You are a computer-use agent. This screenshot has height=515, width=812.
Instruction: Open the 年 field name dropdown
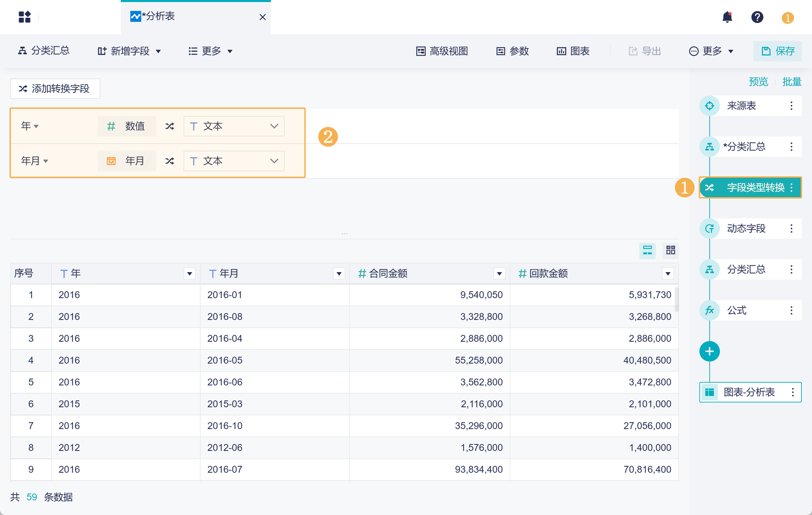click(x=30, y=126)
